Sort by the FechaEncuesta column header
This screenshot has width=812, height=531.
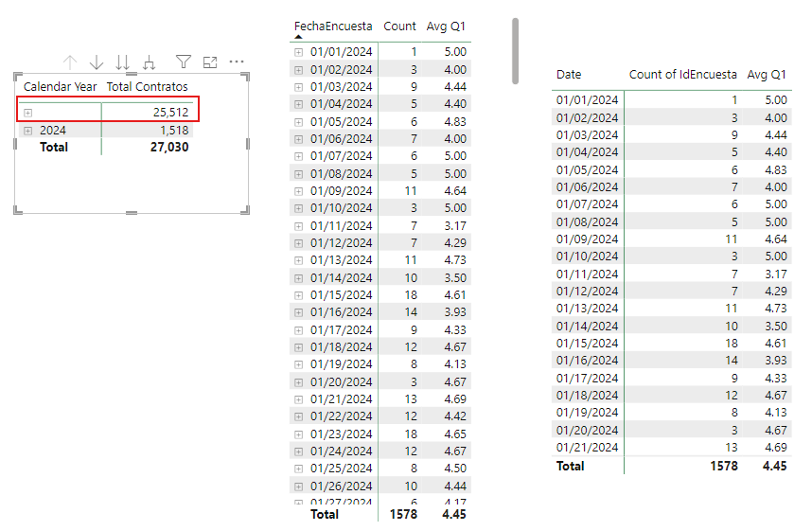[333, 27]
